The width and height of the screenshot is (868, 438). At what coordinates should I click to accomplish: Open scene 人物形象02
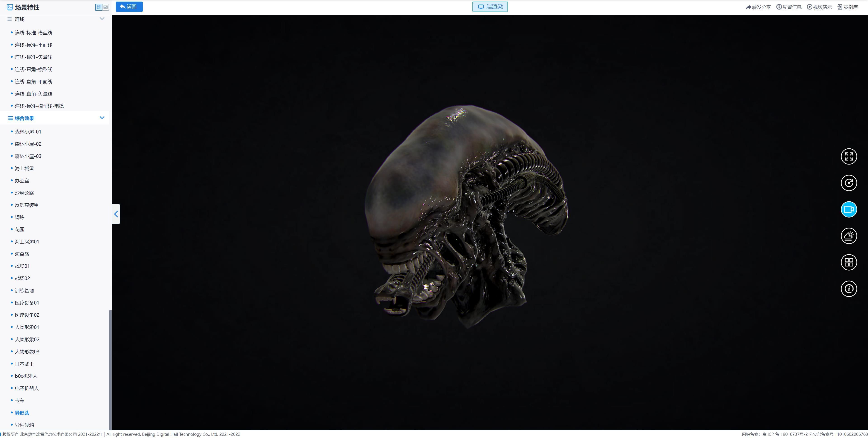tap(27, 340)
